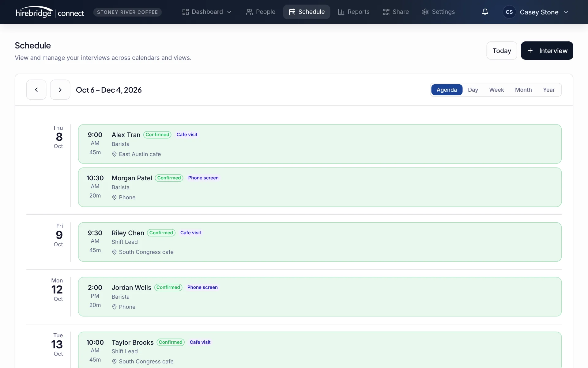This screenshot has height=368, width=588.
Task: Click plus icon on Interview button
Action: (530, 51)
